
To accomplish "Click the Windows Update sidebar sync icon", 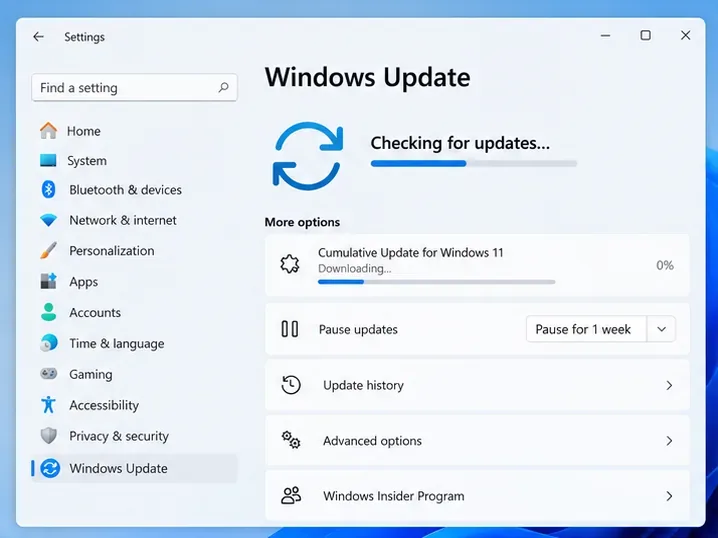I will [x=50, y=468].
